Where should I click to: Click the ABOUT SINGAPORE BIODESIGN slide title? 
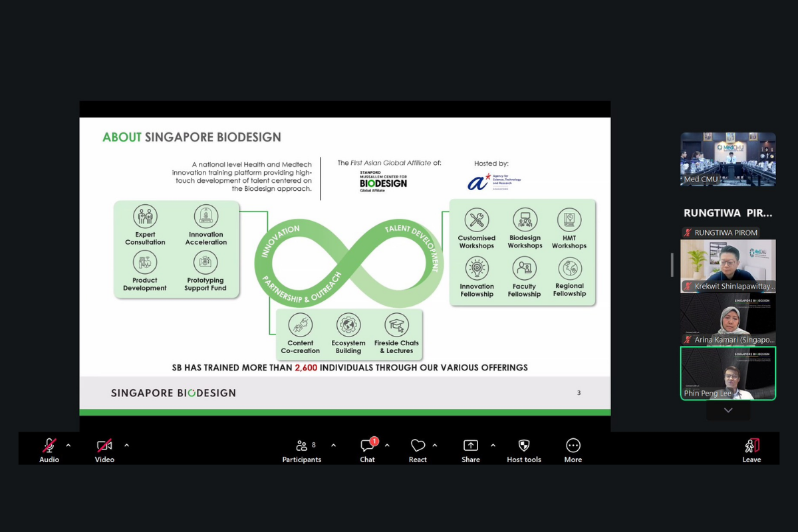(x=192, y=138)
